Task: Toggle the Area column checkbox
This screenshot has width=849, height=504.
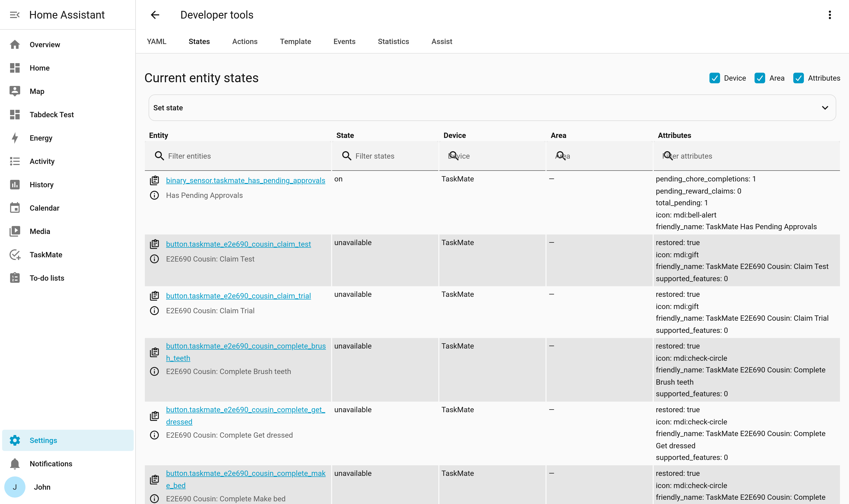Action: point(760,78)
